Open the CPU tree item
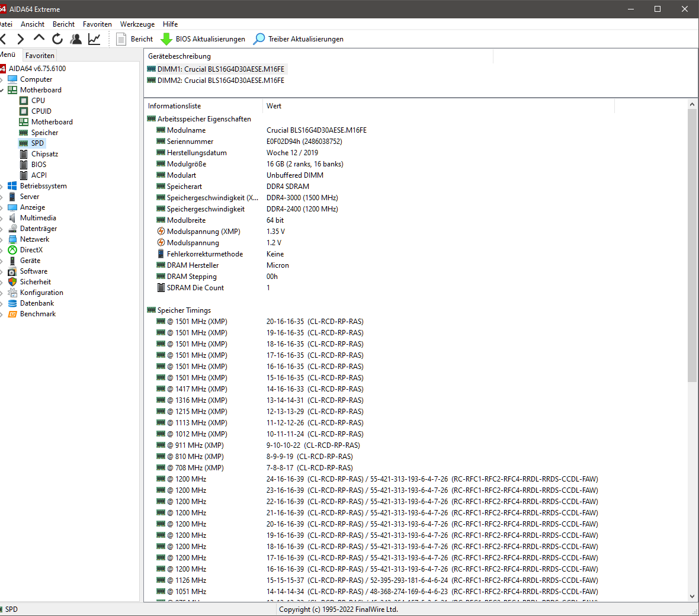699x616 pixels. pyautogui.click(x=38, y=101)
